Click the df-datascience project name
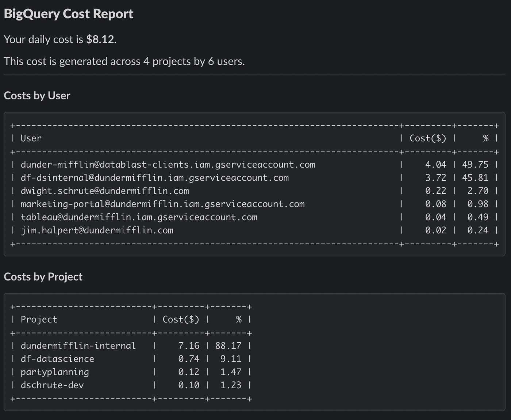This screenshot has width=511, height=420. pyautogui.click(x=57, y=358)
